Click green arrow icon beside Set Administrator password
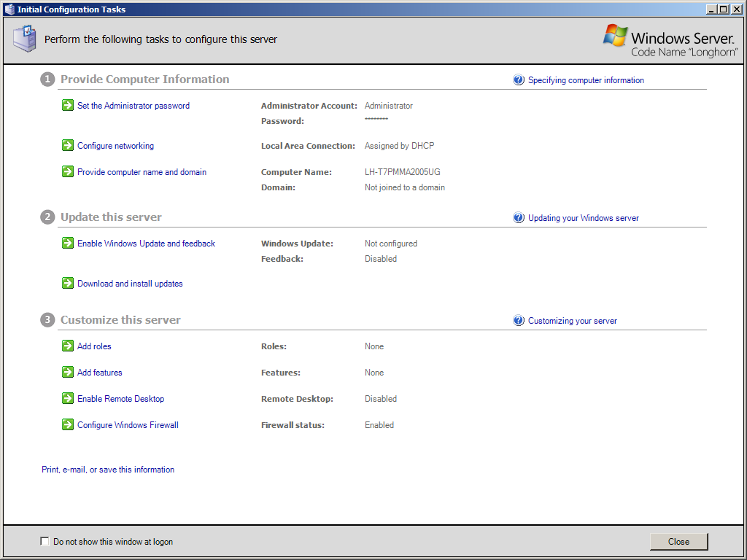Screen dimensions: 747x560 [x=68, y=106]
